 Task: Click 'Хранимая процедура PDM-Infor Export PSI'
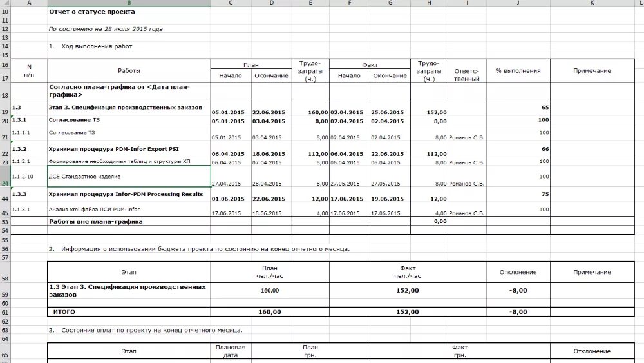pyautogui.click(x=114, y=149)
